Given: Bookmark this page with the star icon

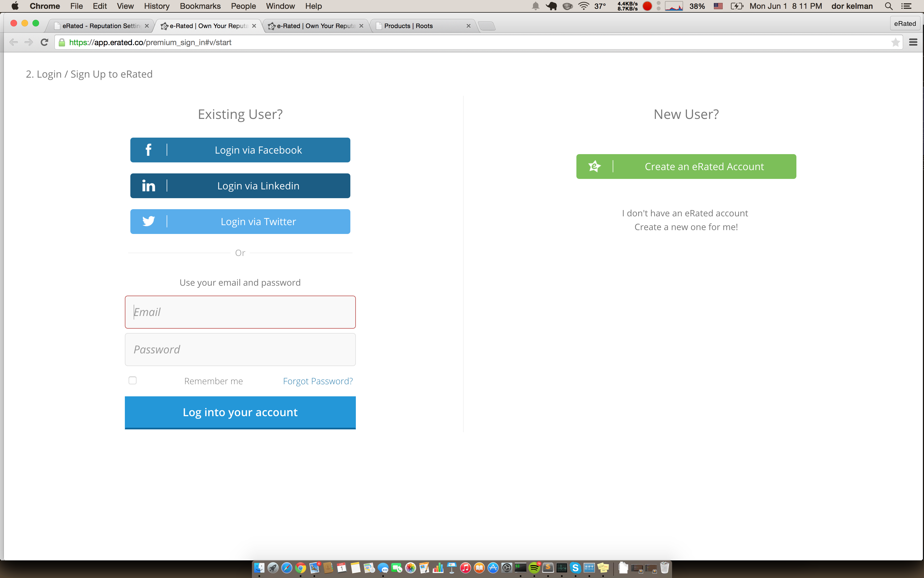Looking at the screenshot, I should pyautogui.click(x=895, y=42).
